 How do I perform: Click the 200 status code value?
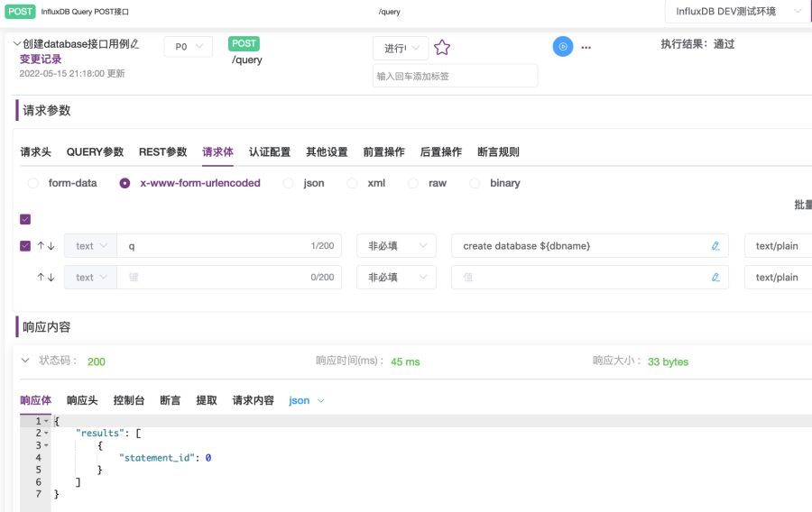(97, 361)
